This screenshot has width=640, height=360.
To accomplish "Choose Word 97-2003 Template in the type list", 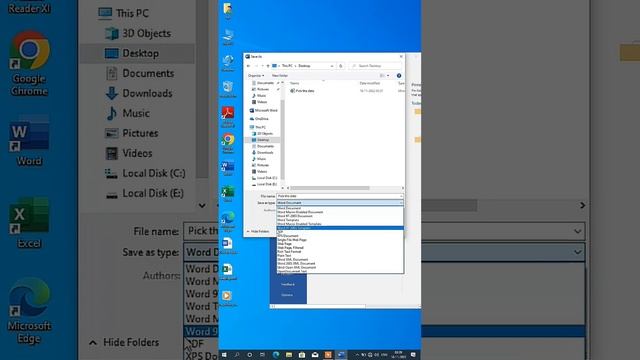I will (340, 228).
